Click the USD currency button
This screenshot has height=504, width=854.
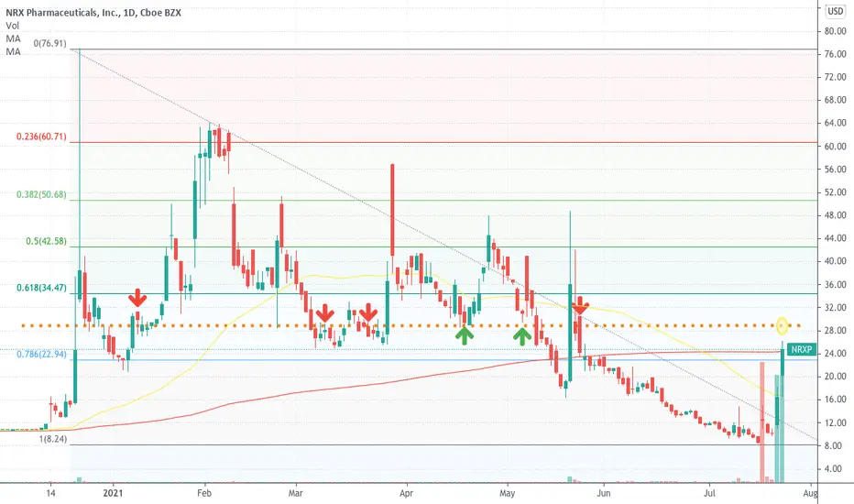click(x=836, y=11)
